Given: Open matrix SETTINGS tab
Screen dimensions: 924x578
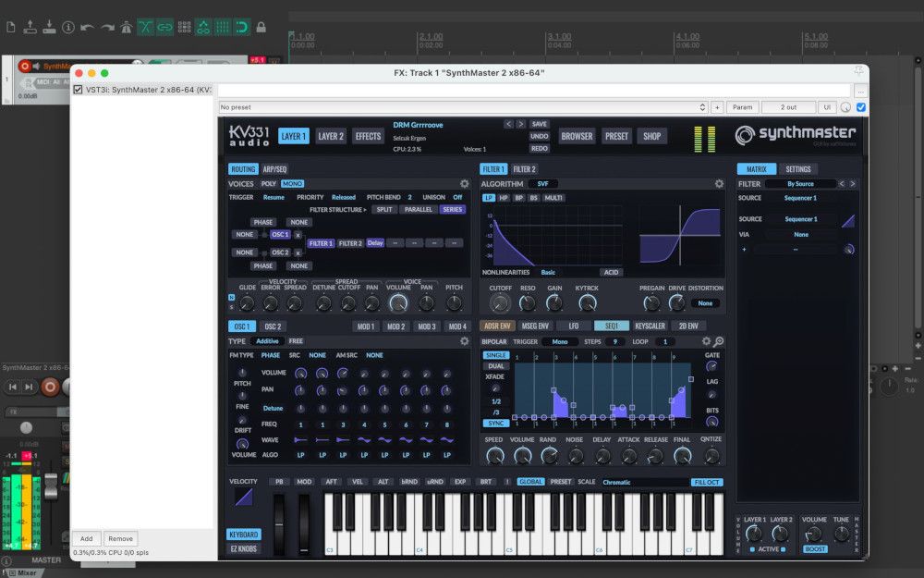Looking at the screenshot, I should (x=798, y=169).
